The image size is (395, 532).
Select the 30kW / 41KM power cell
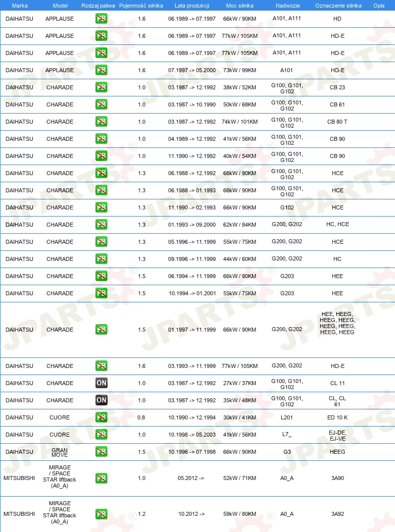click(x=240, y=417)
